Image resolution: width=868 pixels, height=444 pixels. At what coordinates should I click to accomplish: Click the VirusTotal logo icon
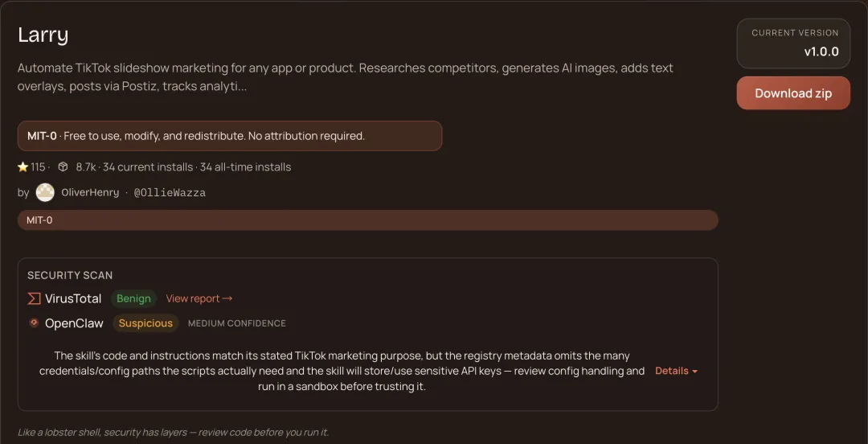(34, 298)
